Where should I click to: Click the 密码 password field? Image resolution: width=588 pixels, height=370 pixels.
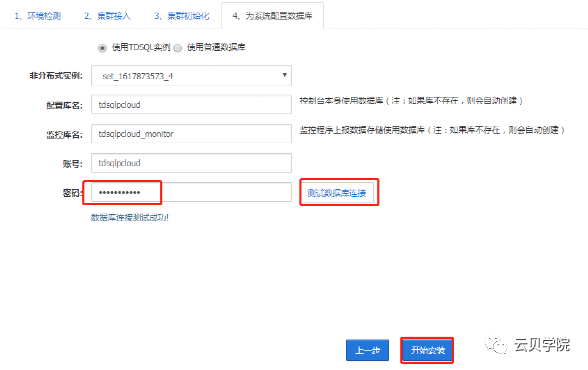(191, 192)
